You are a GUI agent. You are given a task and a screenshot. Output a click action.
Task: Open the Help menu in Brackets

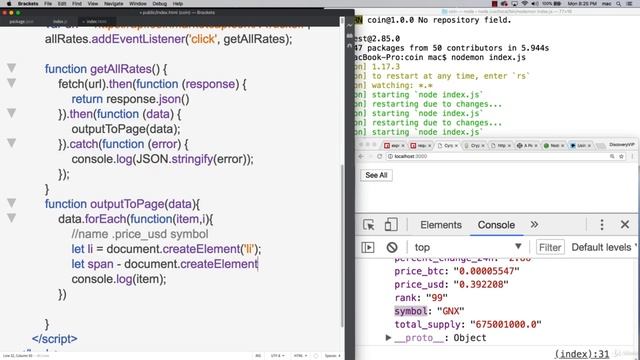[x=178, y=4]
